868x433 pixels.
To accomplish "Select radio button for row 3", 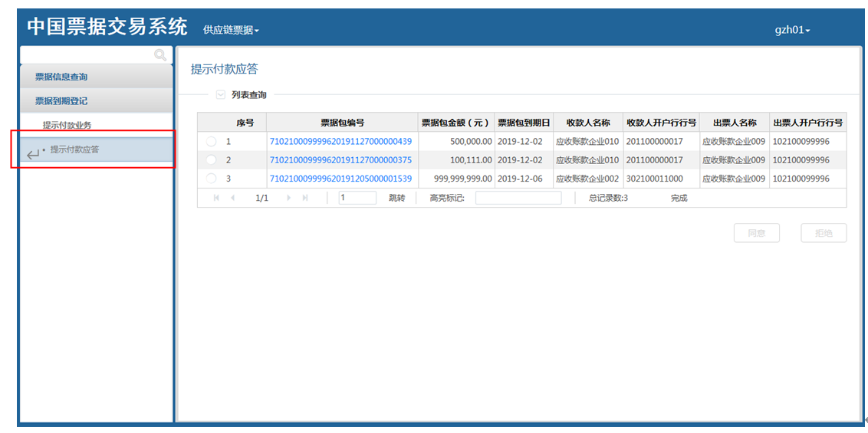I will pos(211,179).
